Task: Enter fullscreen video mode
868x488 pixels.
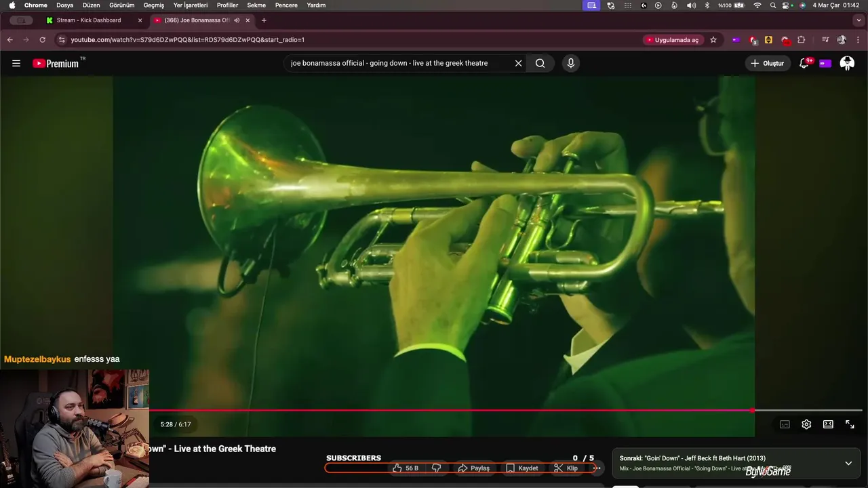Action: (x=850, y=424)
